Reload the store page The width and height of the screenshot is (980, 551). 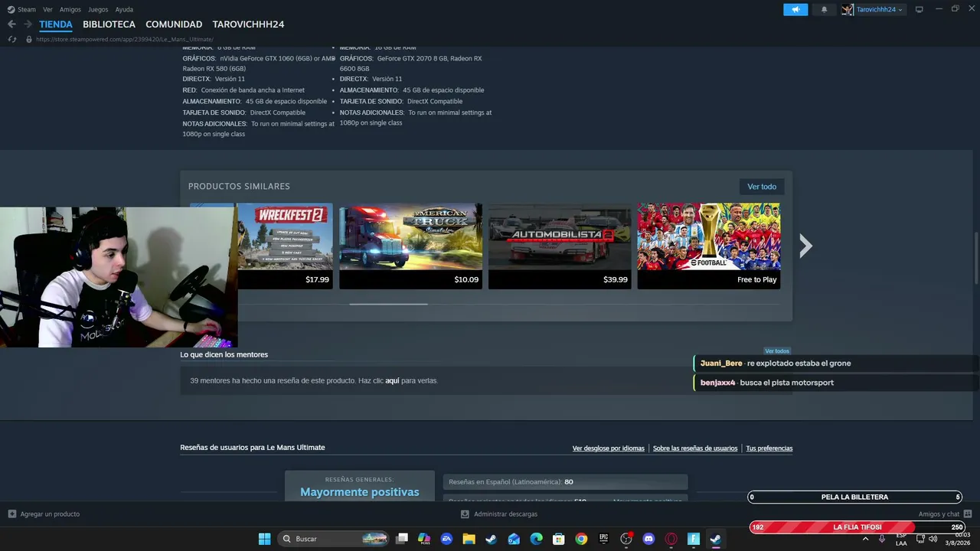[x=11, y=39]
